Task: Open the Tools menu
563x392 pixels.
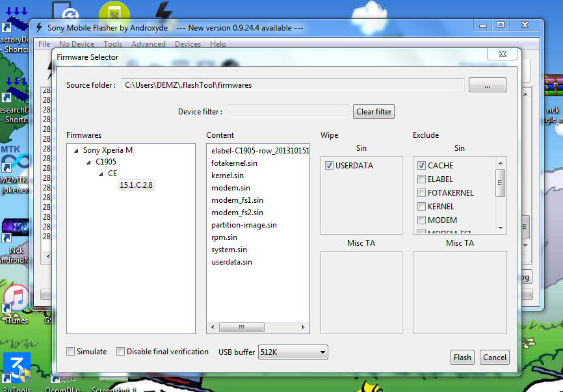Action: (x=112, y=44)
